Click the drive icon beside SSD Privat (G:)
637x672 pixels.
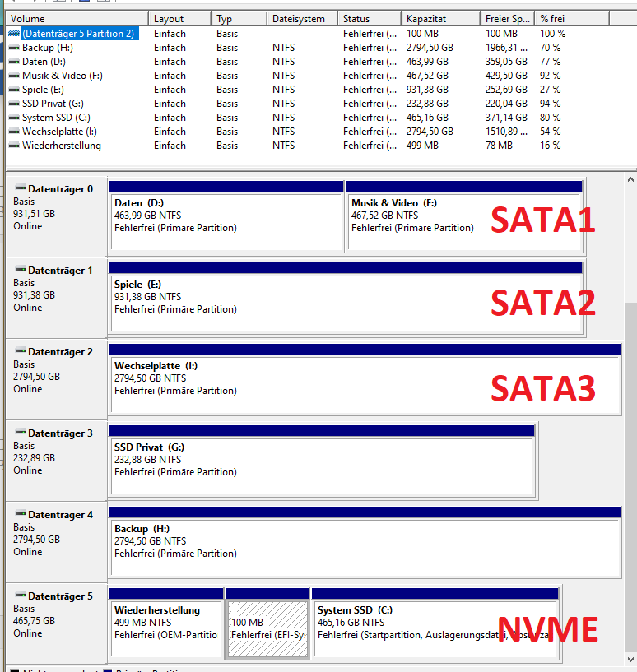14,104
